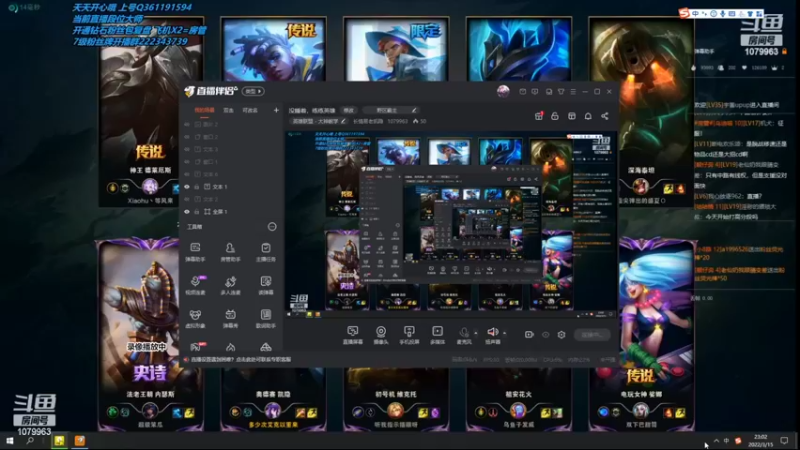The image size is (800, 450).
Task: Open the 读弹幕 tool
Action: point(265,285)
